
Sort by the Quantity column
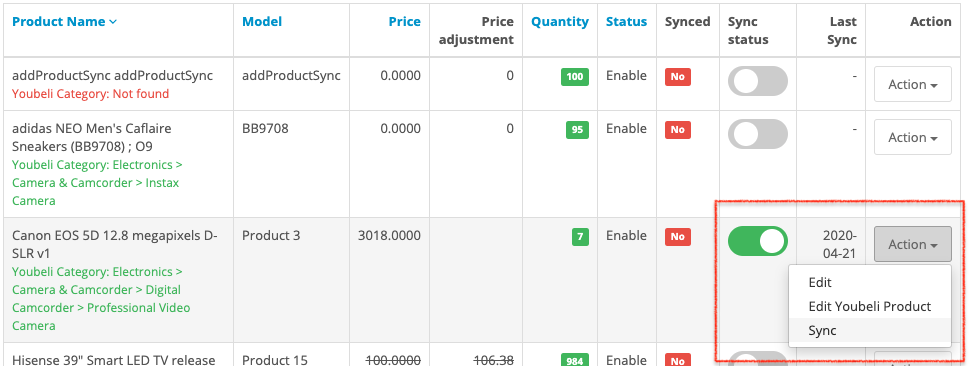(560, 22)
